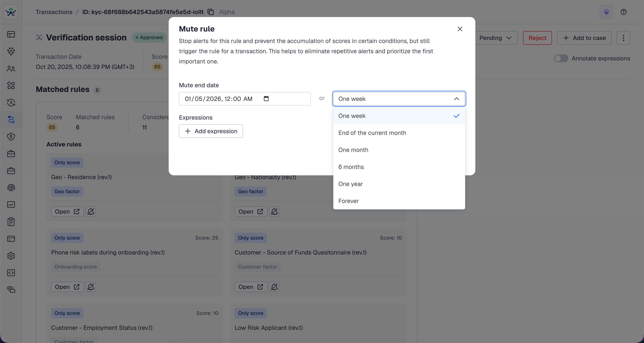Screen dimensions: 644x343
Task: Click the Add expression button
Action: click(x=211, y=131)
